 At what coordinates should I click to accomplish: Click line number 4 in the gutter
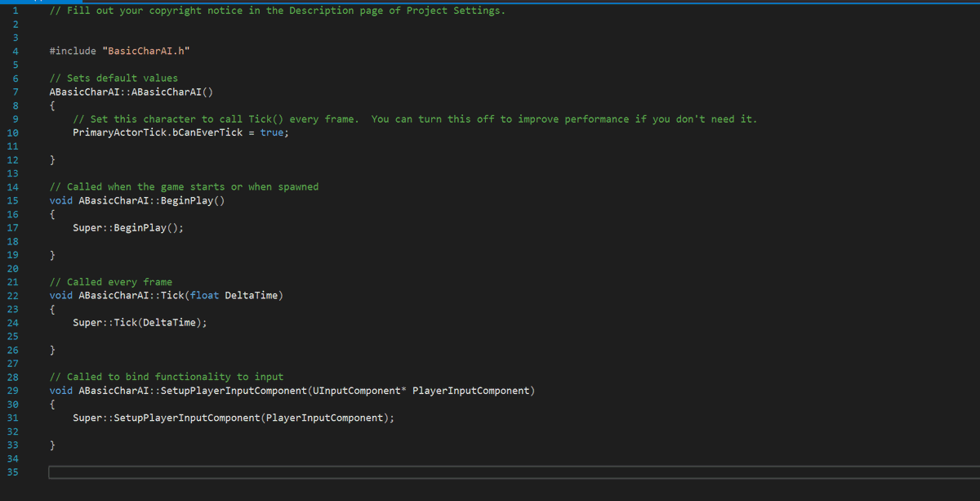(x=15, y=51)
